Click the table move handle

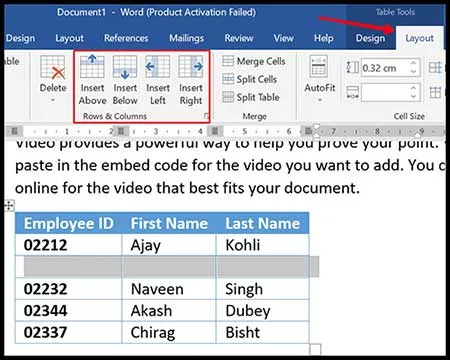point(9,206)
